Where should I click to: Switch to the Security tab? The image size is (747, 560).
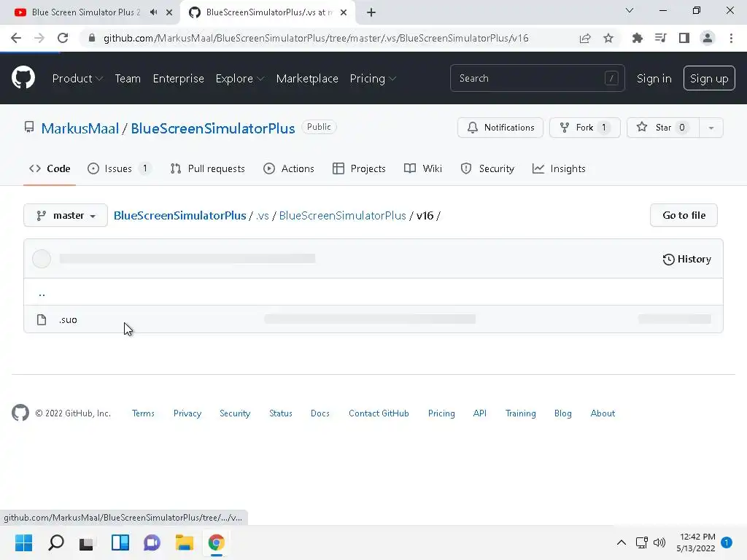(x=488, y=168)
